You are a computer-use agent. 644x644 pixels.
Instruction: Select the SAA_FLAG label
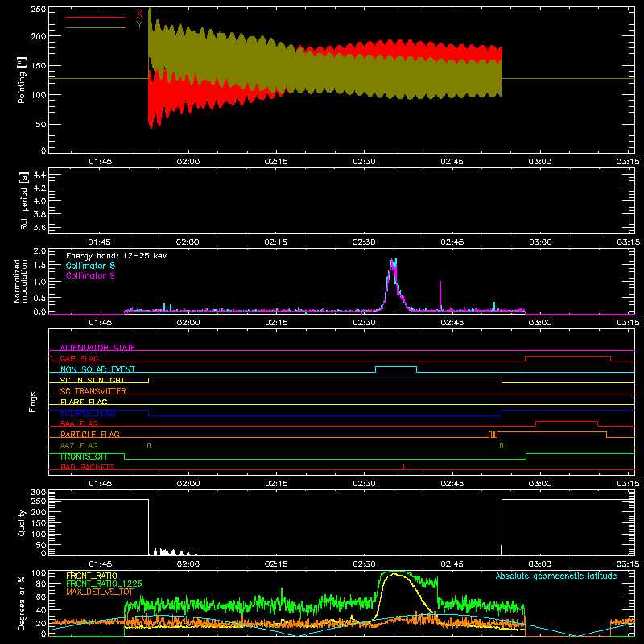tap(79, 423)
